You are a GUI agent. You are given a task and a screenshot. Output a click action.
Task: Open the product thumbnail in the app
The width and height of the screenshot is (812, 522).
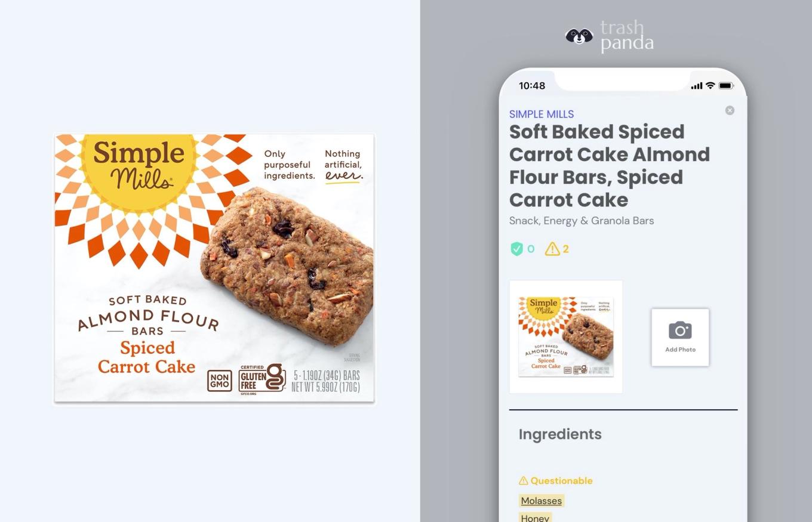(566, 336)
